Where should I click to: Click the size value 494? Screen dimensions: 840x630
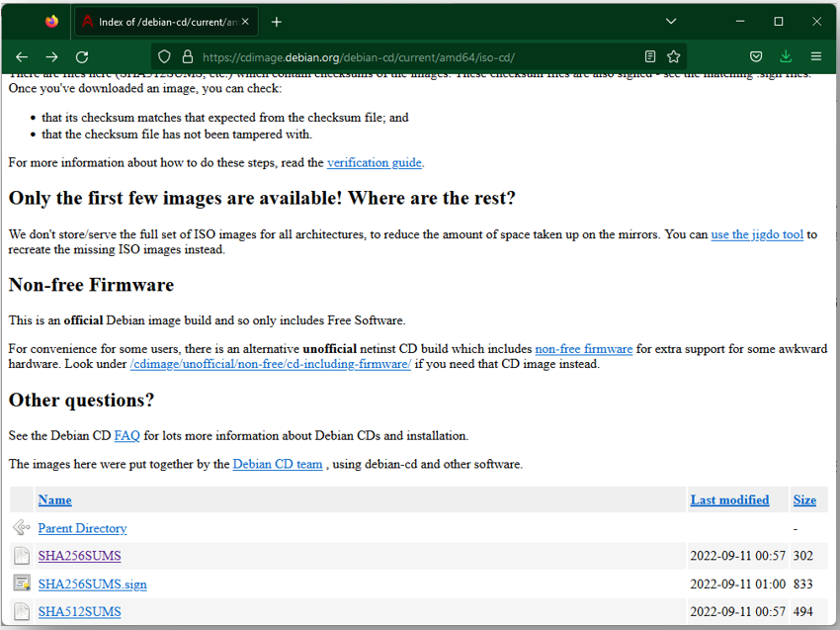pyautogui.click(x=803, y=612)
